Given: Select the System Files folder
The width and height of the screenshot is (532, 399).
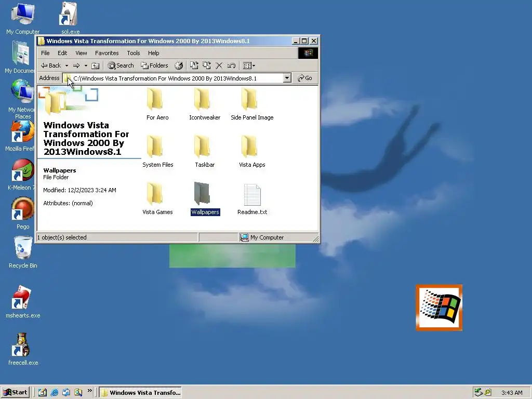Looking at the screenshot, I should click(x=157, y=151).
